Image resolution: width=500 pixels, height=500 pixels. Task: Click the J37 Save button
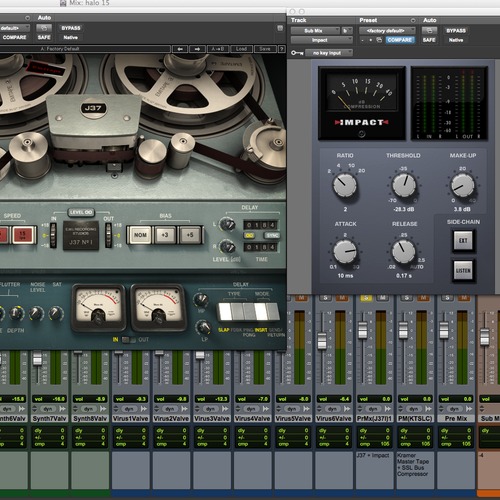(x=265, y=49)
